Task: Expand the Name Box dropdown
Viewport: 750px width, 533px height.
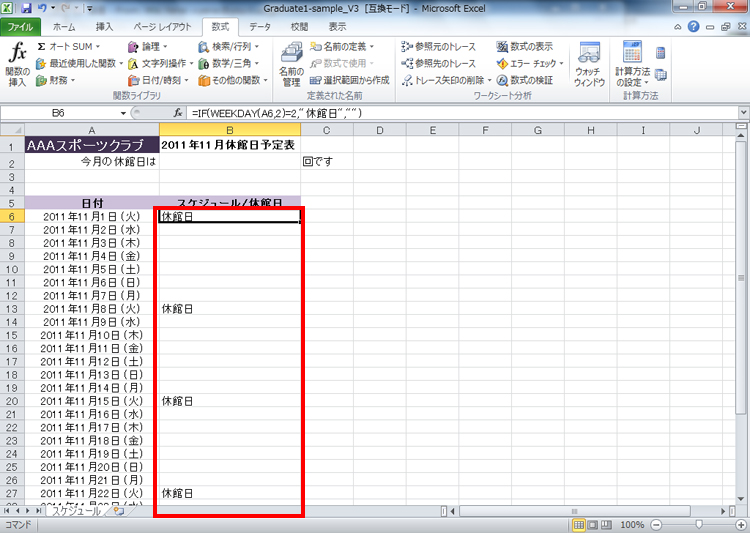Action: click(123, 113)
